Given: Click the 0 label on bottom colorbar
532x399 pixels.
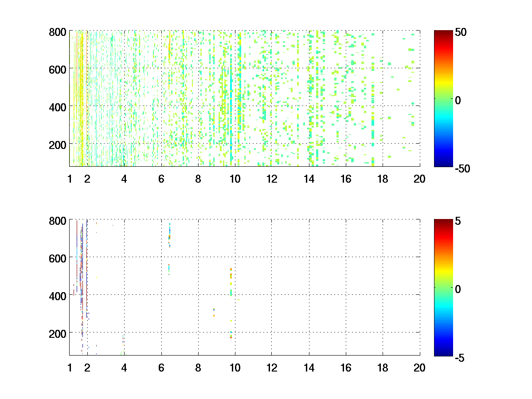Looking at the screenshot, I should pos(458,289).
